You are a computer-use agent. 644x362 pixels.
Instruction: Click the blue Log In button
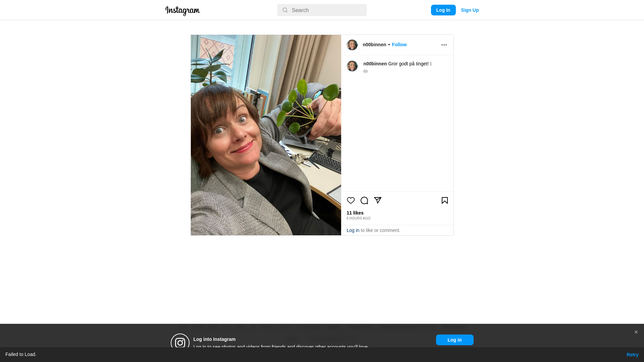coord(443,10)
